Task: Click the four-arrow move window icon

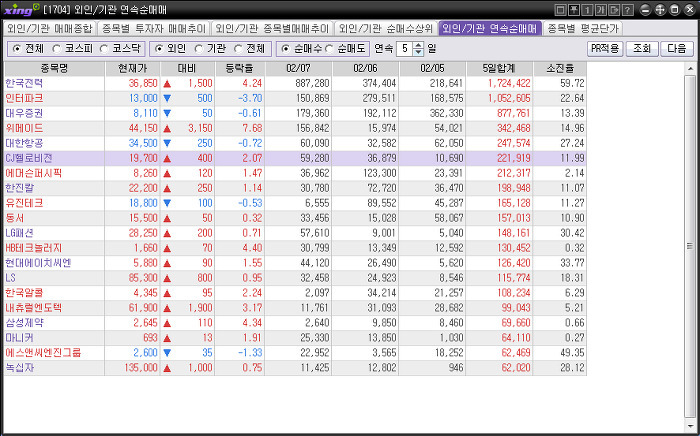Action: coord(660,10)
